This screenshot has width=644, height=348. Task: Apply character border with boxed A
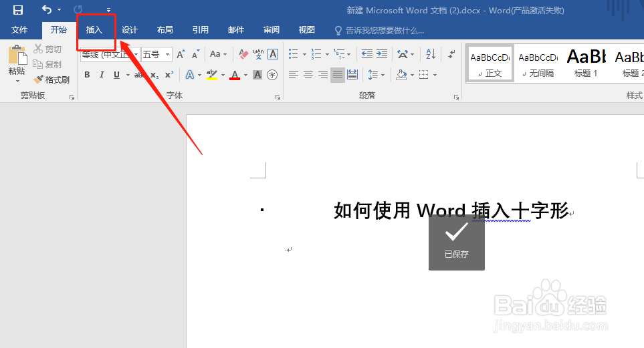[273, 54]
